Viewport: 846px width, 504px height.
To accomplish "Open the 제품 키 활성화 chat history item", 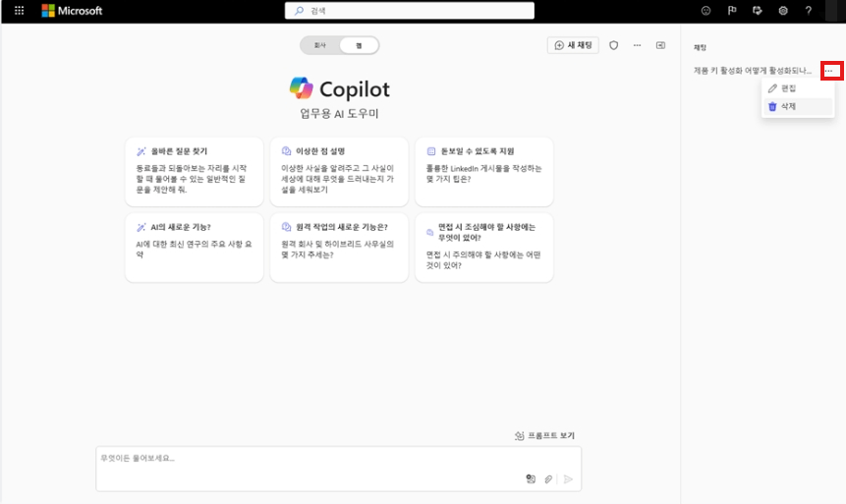I will (x=752, y=71).
